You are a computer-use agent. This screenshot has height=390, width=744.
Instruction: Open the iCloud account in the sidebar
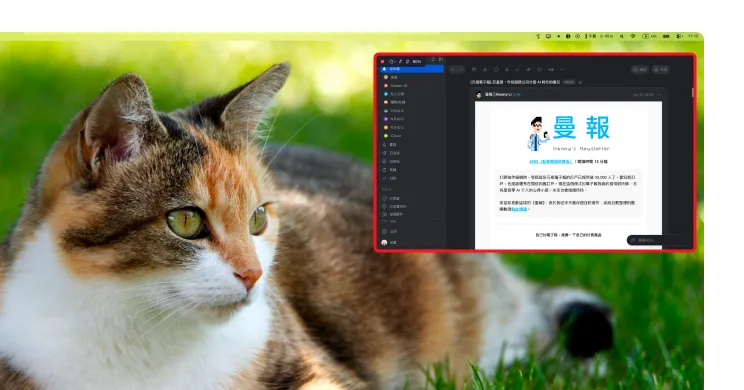[394, 136]
